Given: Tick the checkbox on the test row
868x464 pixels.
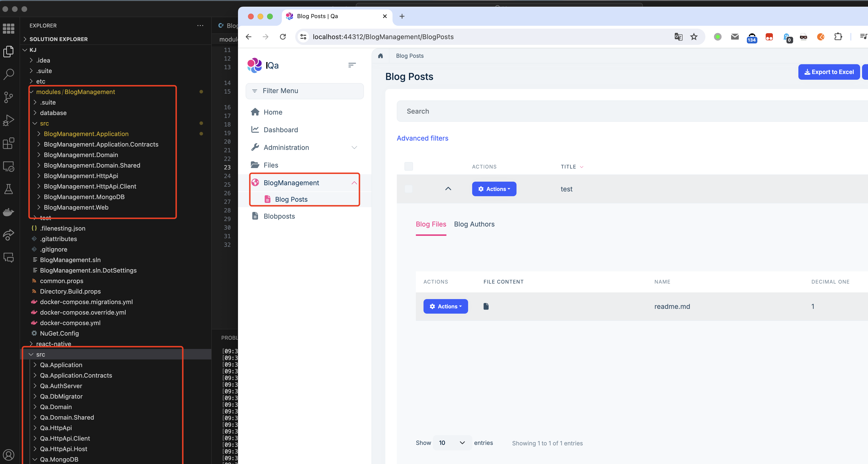Looking at the screenshot, I should point(408,189).
